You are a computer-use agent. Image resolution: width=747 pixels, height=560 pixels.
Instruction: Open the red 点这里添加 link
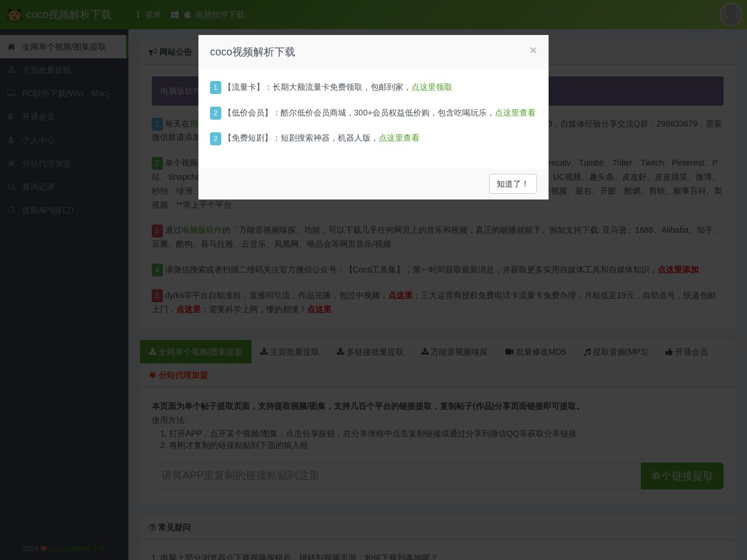pyautogui.click(x=678, y=269)
